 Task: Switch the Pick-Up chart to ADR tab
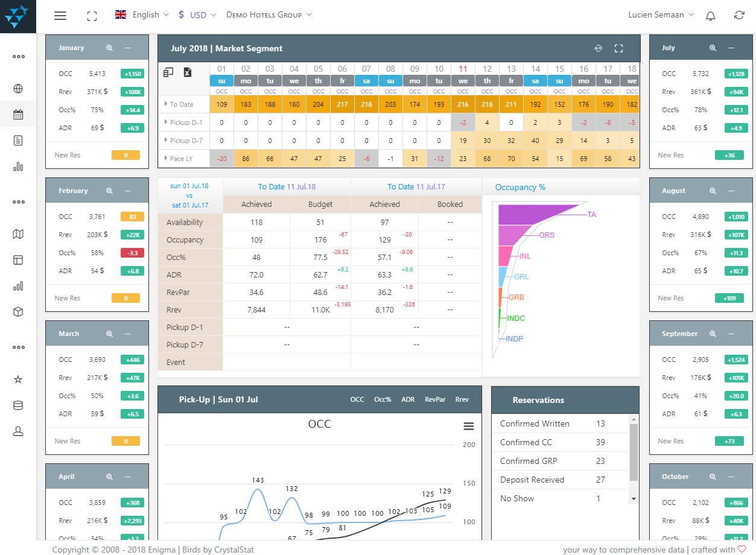pos(408,399)
